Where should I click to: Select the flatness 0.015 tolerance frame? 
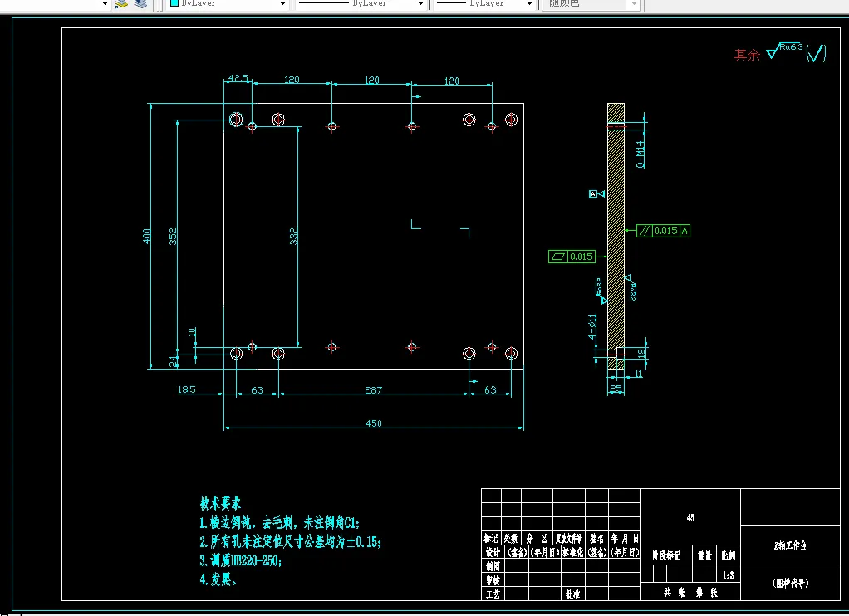coord(572,257)
